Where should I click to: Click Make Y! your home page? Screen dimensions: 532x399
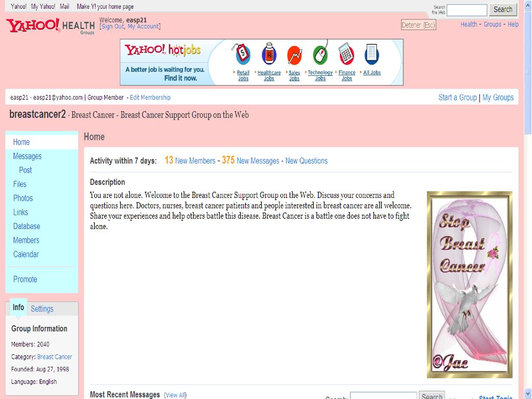pyautogui.click(x=105, y=6)
